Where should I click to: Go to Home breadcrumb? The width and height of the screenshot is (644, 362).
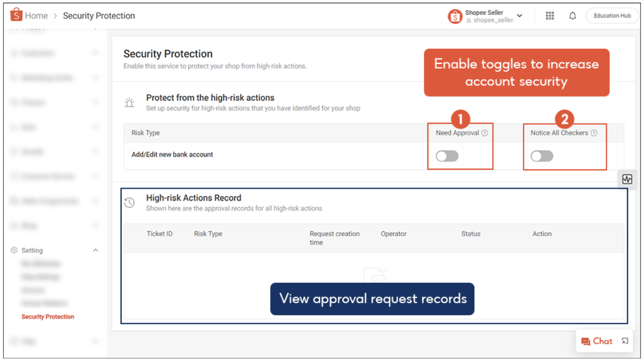pos(36,16)
